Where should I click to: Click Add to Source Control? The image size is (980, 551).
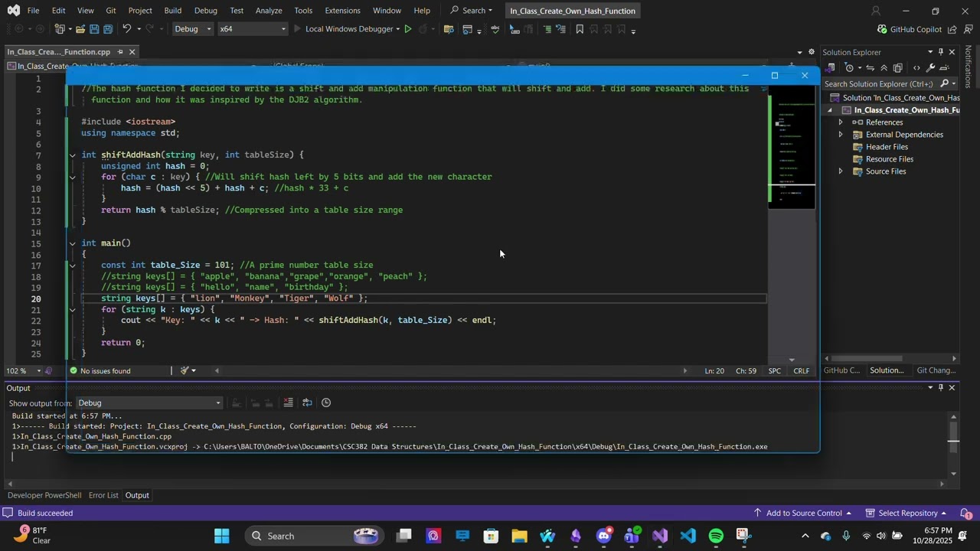click(802, 514)
